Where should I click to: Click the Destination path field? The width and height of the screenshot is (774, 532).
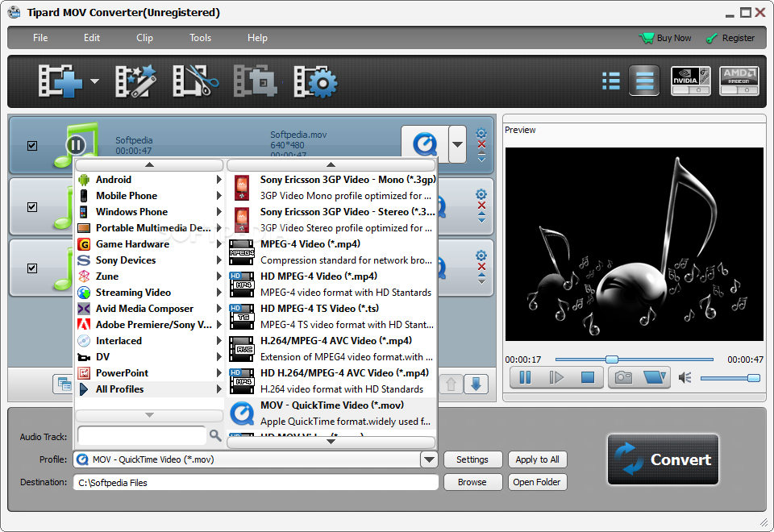(256, 482)
